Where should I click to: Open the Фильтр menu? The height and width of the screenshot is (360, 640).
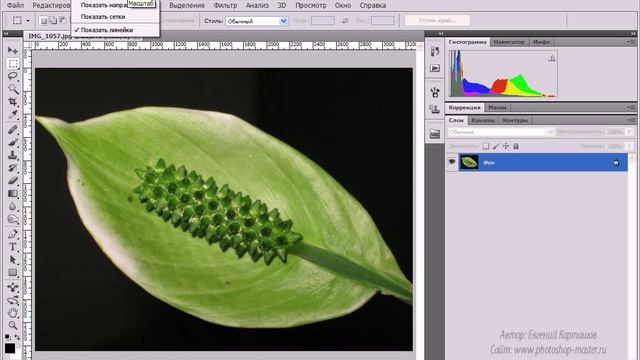pyautogui.click(x=225, y=5)
